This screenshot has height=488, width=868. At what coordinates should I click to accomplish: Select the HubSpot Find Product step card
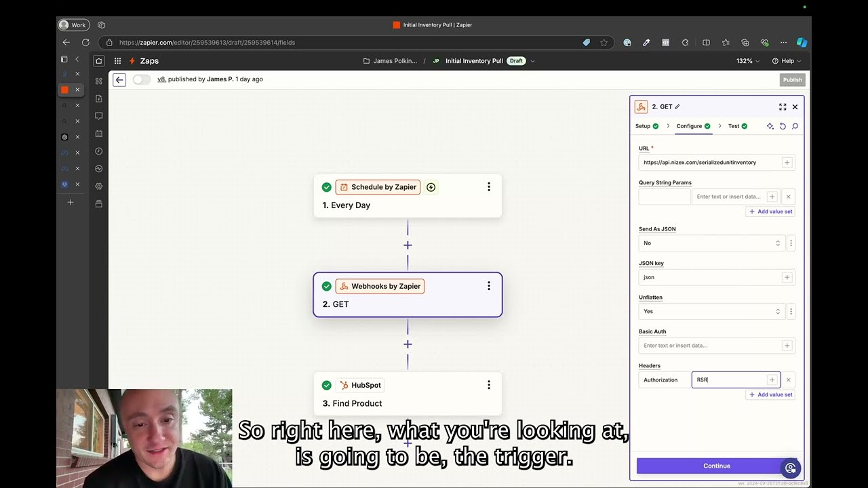pos(408,394)
